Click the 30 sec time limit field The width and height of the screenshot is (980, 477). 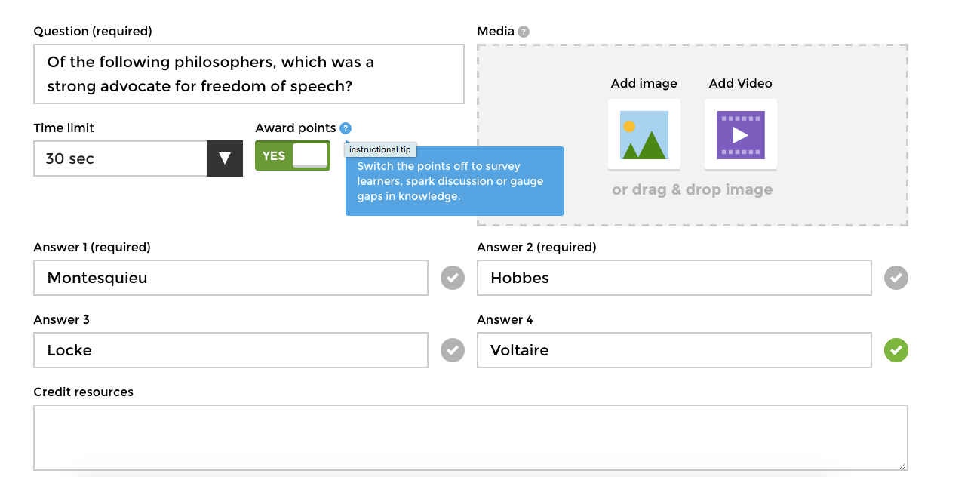point(121,158)
